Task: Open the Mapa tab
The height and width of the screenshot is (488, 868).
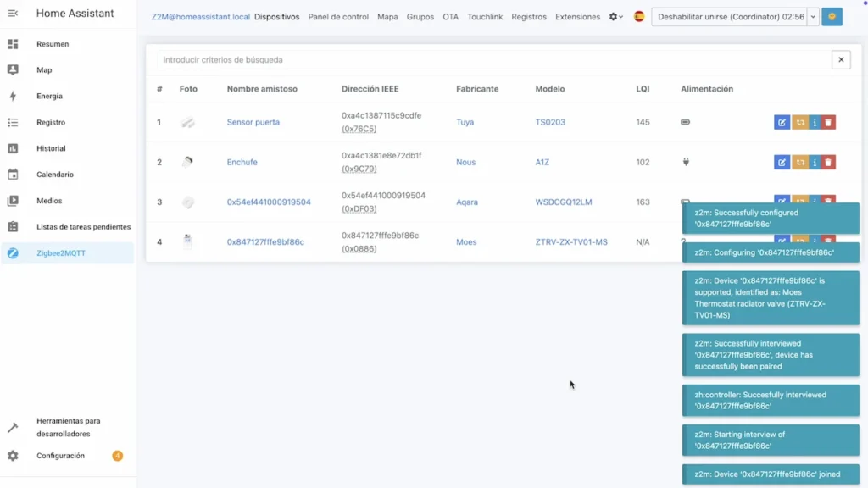Action: [387, 17]
